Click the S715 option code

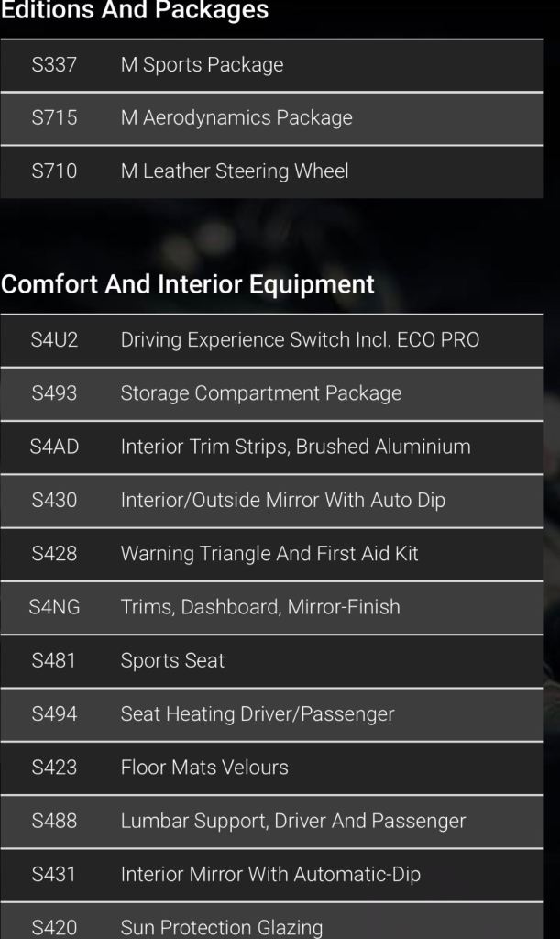(54, 118)
